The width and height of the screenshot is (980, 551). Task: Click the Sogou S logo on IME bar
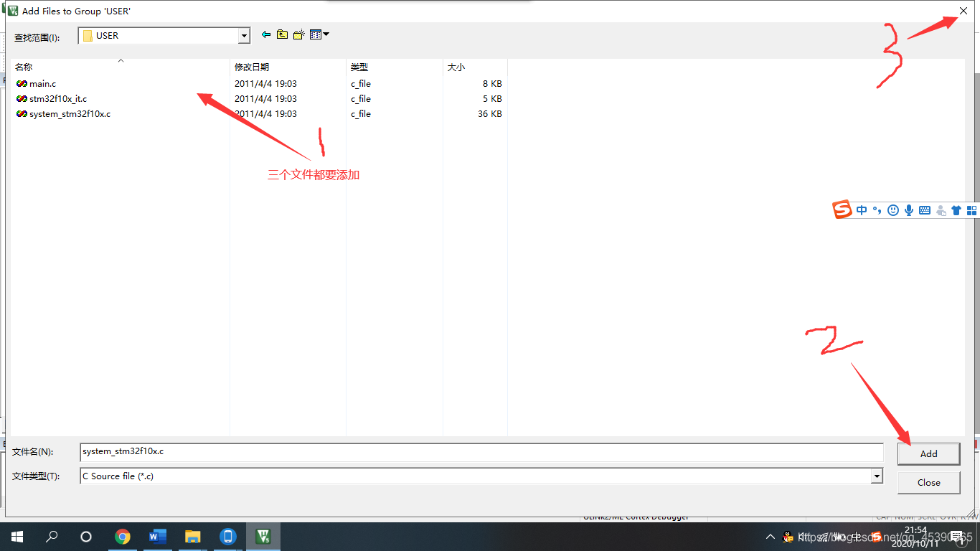(842, 210)
